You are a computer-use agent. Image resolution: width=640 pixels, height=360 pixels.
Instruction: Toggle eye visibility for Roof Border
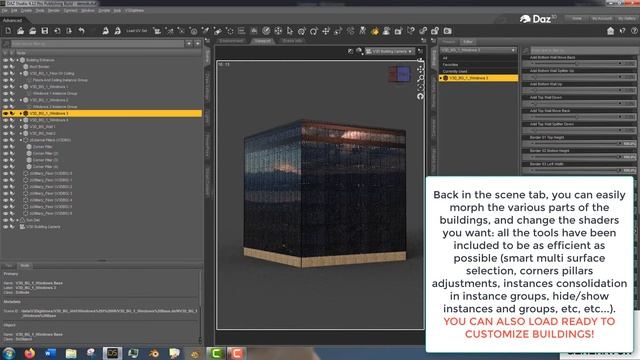[5, 67]
